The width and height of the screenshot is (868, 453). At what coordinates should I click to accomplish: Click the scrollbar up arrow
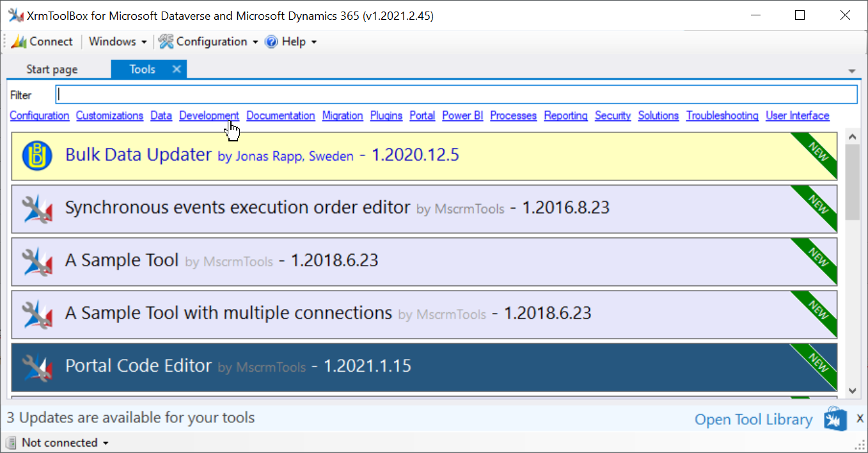(852, 137)
